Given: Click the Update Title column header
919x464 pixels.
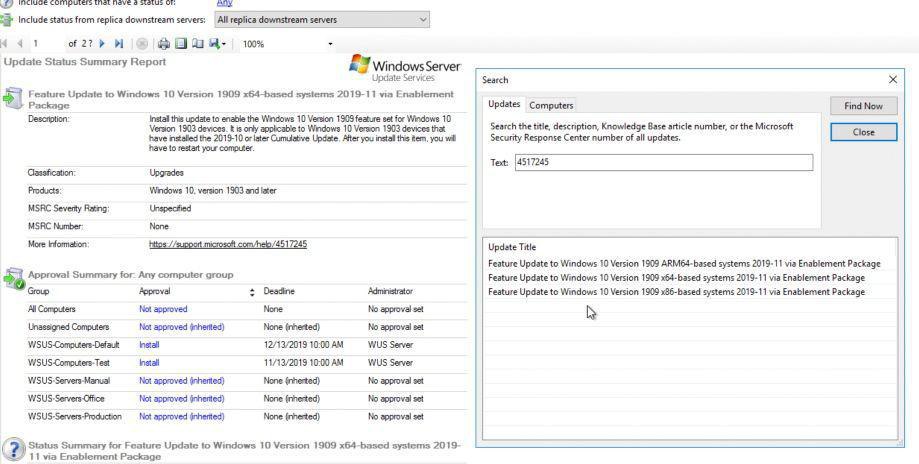Looking at the screenshot, I should 512,247.
